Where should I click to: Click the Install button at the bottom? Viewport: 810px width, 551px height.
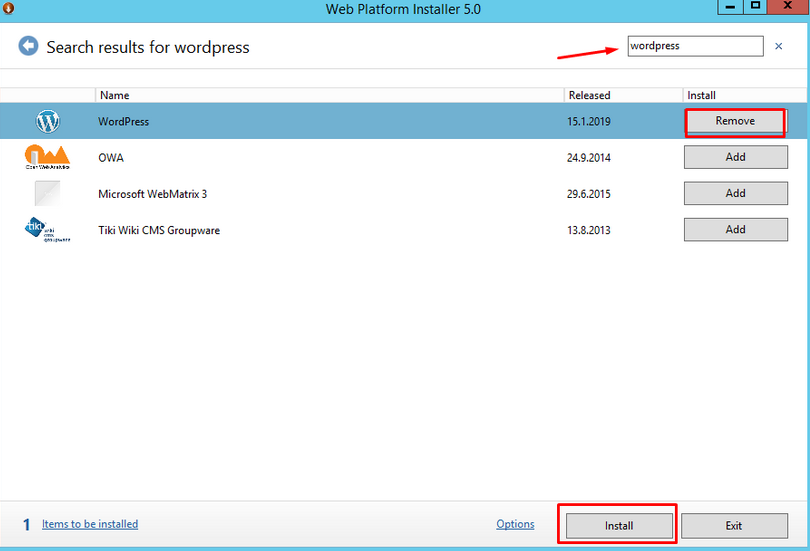[619, 526]
